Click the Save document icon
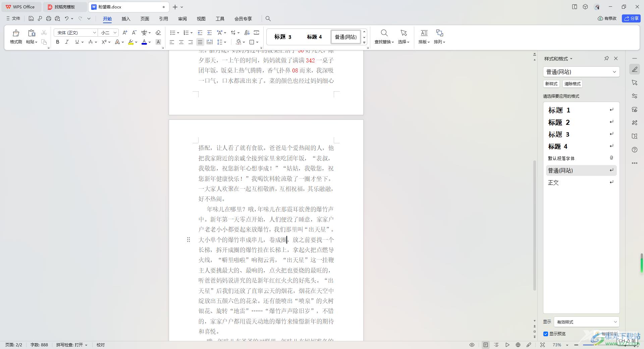The width and height of the screenshot is (644, 349). point(31,19)
